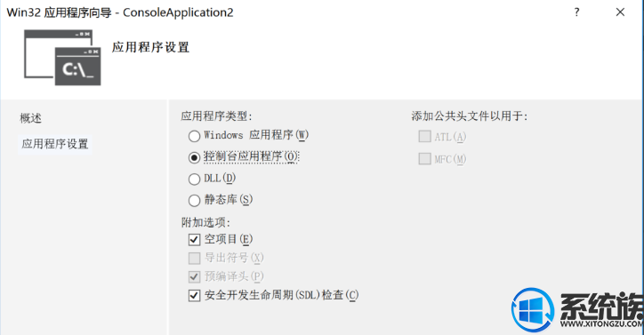Choose the DLL application type
Viewport: 644px width, 335px height.
pyautogui.click(x=194, y=179)
